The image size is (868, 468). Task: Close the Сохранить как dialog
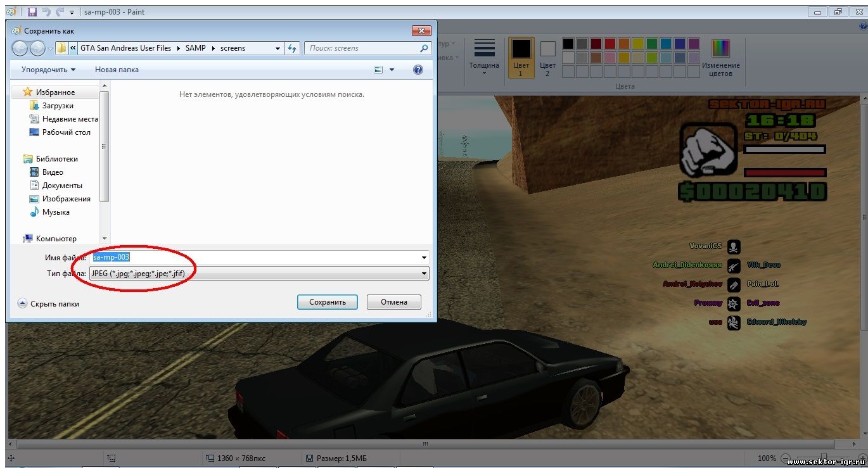point(421,30)
